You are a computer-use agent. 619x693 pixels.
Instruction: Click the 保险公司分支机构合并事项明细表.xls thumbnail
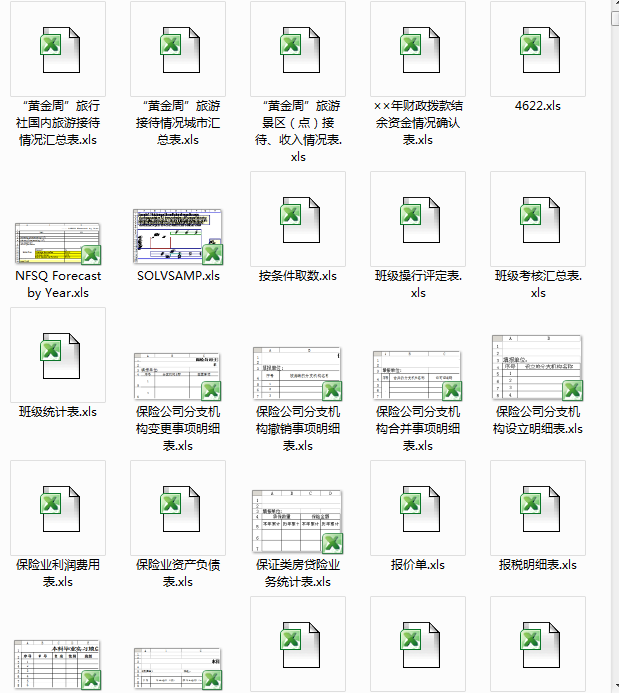point(417,375)
